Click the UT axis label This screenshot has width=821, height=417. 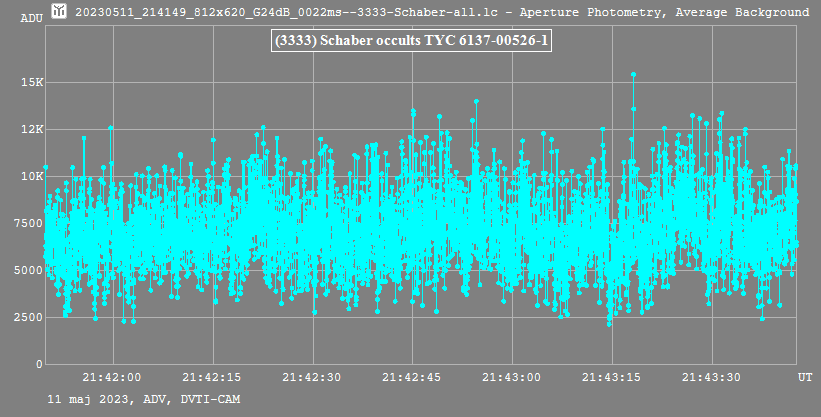(805, 377)
